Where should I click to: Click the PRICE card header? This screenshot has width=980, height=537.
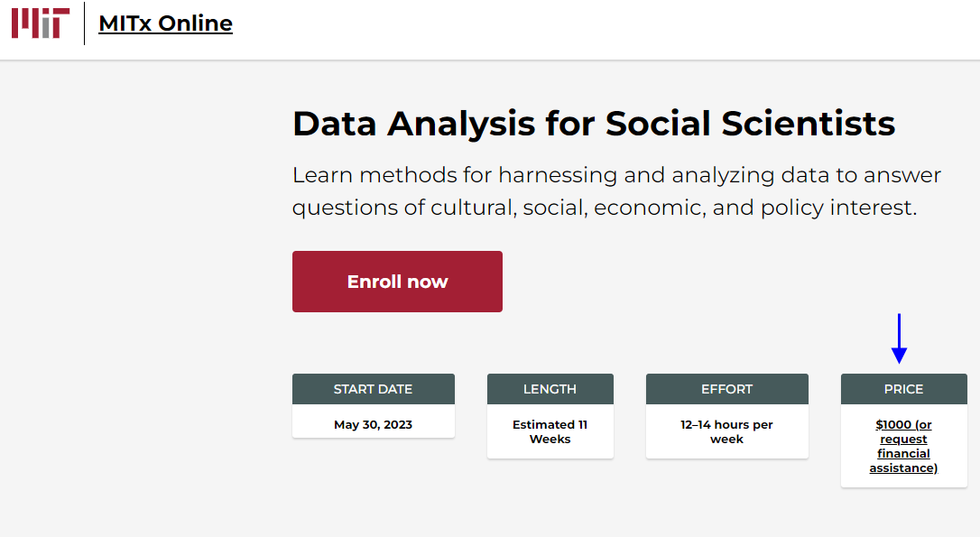903,388
